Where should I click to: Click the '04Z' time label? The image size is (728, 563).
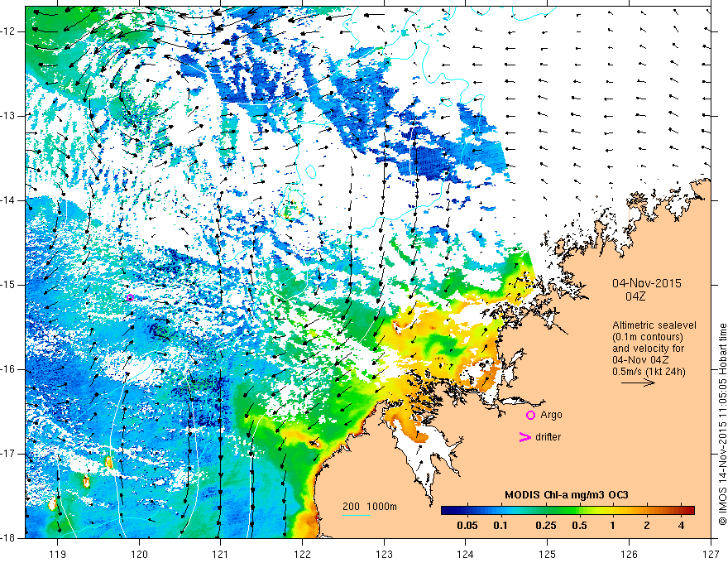coord(635,296)
